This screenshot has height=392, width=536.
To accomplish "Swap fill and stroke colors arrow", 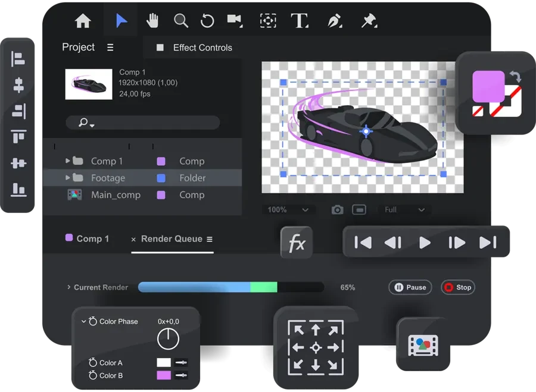I will tap(515, 76).
